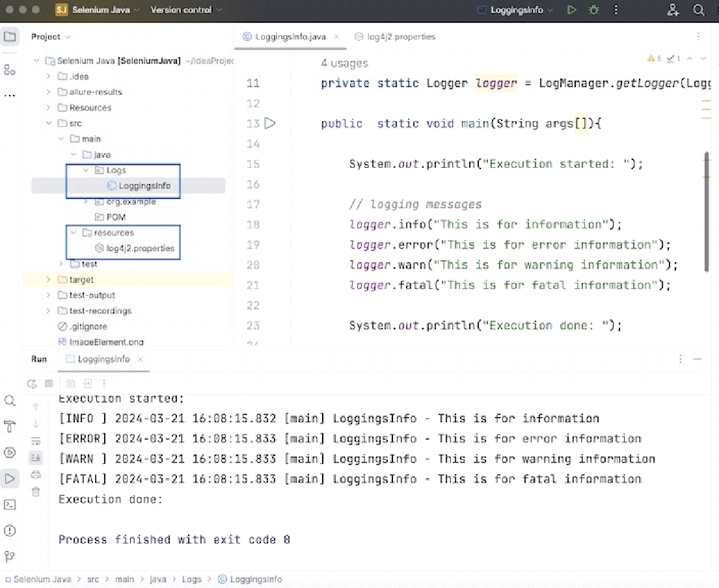Expand the target folder
The height and width of the screenshot is (588, 719).
pyautogui.click(x=49, y=280)
